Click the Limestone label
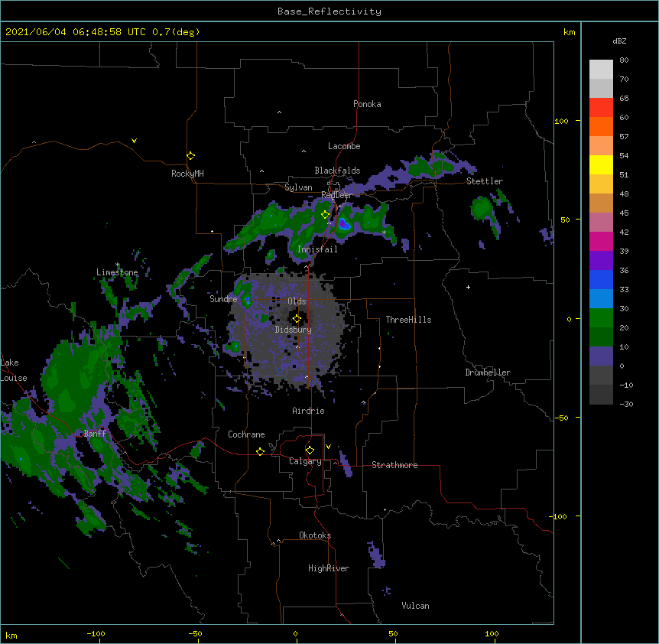 pyautogui.click(x=117, y=272)
